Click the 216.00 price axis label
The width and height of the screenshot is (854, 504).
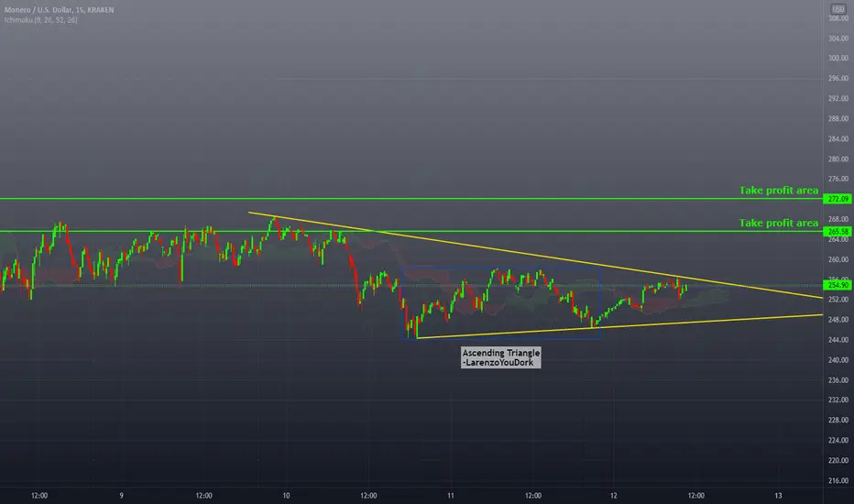pyautogui.click(x=838, y=480)
